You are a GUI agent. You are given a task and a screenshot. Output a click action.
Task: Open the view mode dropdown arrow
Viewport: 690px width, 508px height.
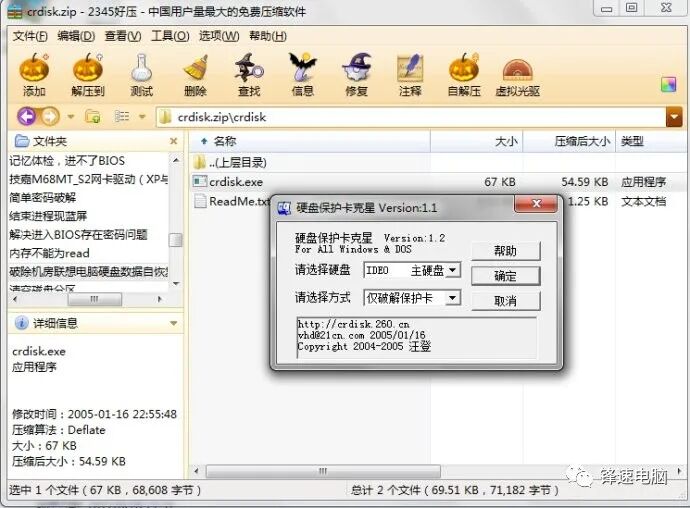click(x=142, y=117)
